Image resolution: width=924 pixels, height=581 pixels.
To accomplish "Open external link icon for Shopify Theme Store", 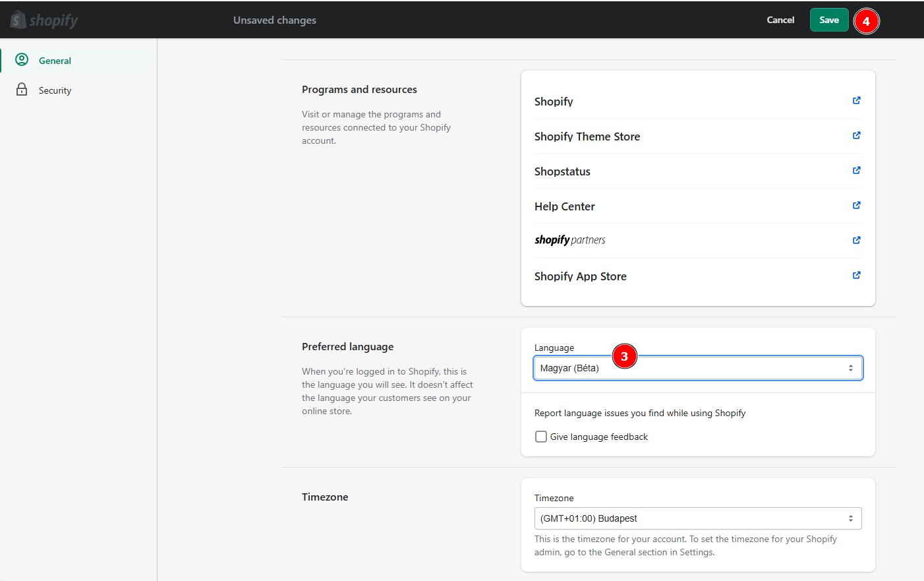I will 856,135.
